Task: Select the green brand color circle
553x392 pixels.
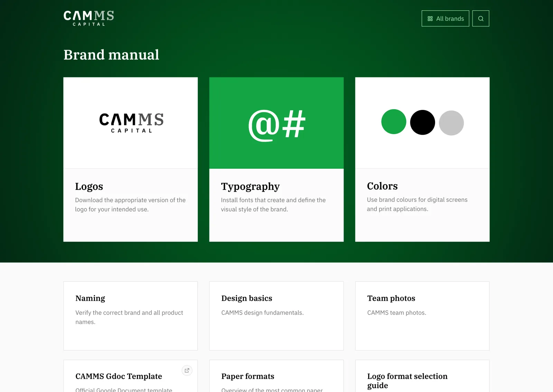Action: 394,122
